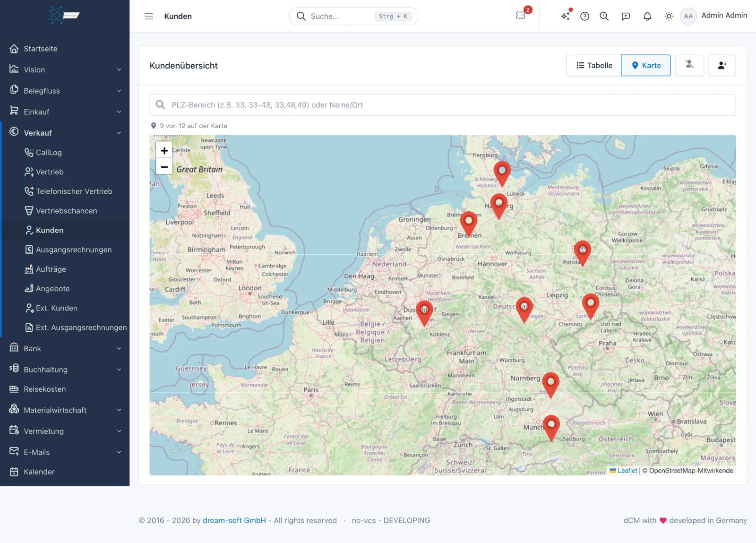Click the map marker at Hamburg
This screenshot has width=756, height=543.
pos(498,206)
